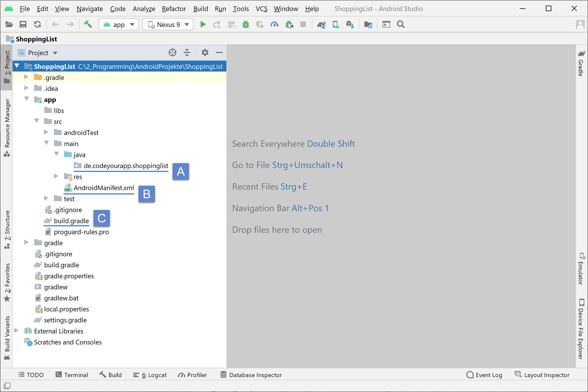Click the Open folder toolbar icon
Screen dimensions: 588x392
[x=9, y=24]
